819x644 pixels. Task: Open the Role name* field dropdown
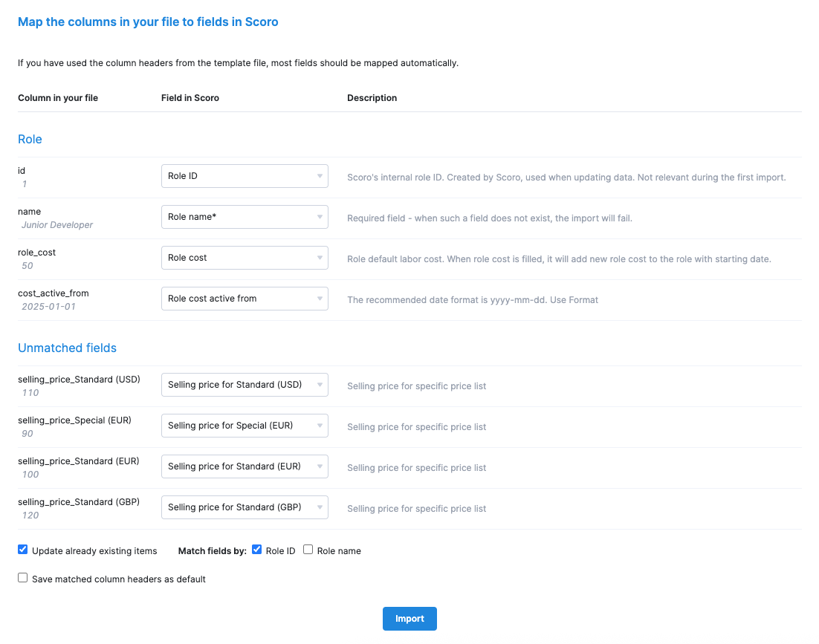[245, 217]
